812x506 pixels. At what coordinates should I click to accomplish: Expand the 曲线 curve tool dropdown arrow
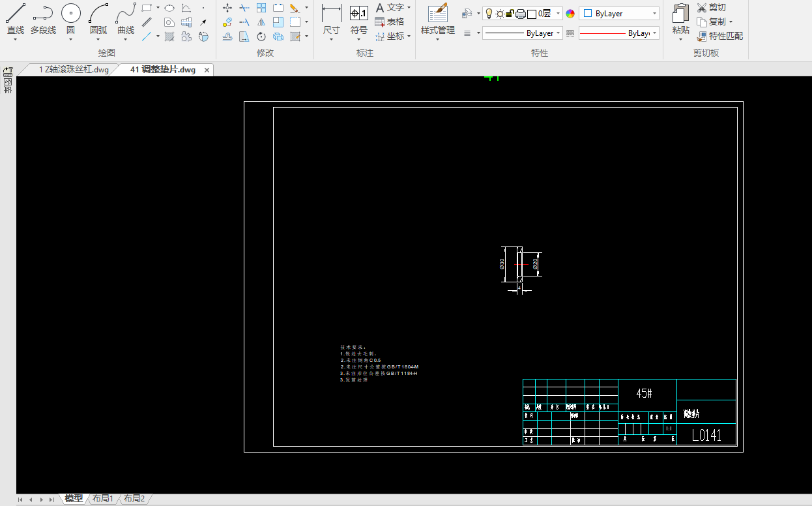[x=126, y=40]
